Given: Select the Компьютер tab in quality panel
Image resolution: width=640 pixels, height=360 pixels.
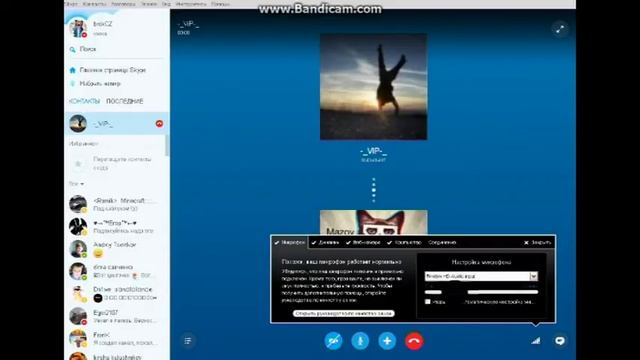Looking at the screenshot, I should click(x=404, y=242).
